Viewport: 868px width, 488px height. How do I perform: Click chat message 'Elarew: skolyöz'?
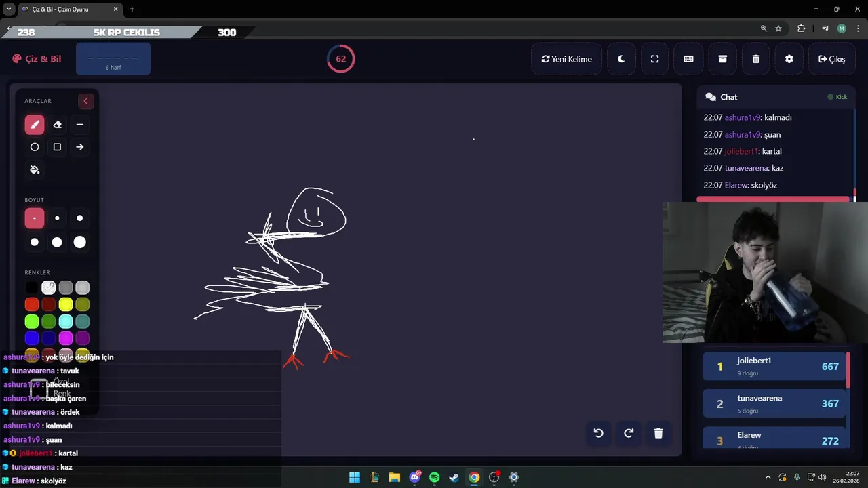point(740,185)
